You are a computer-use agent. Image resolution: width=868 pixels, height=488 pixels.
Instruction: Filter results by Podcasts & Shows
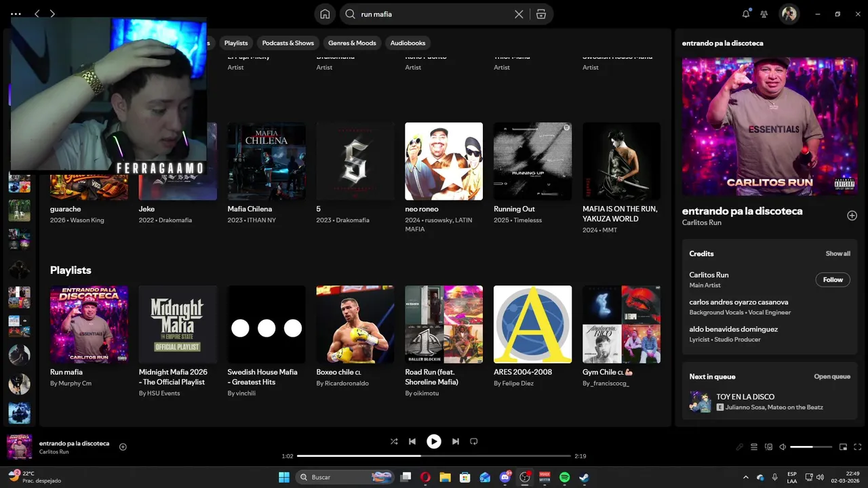click(x=288, y=43)
